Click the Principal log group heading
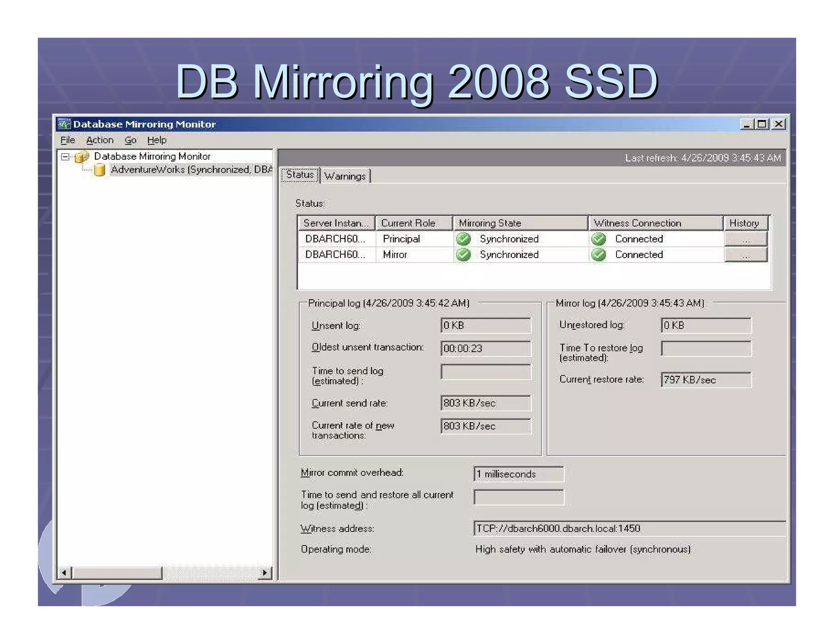834x644 pixels. (388, 303)
